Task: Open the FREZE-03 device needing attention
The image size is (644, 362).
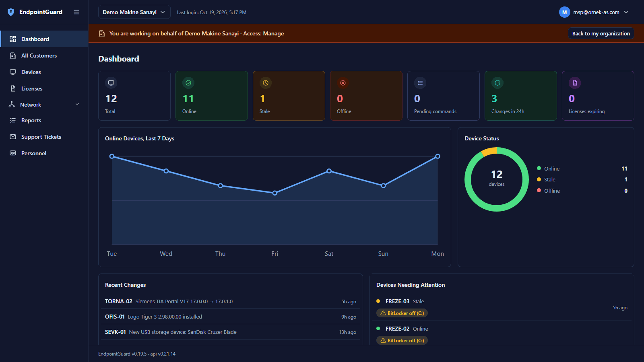Action: 502,307
